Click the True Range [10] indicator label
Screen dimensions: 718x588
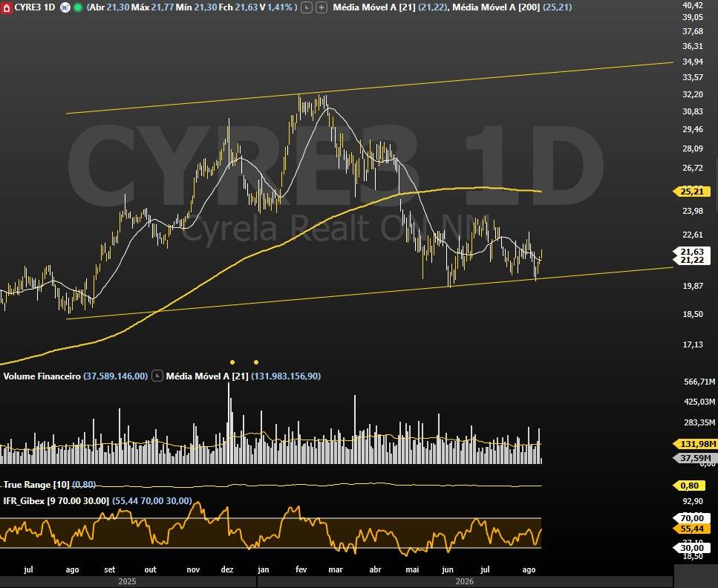(36, 485)
